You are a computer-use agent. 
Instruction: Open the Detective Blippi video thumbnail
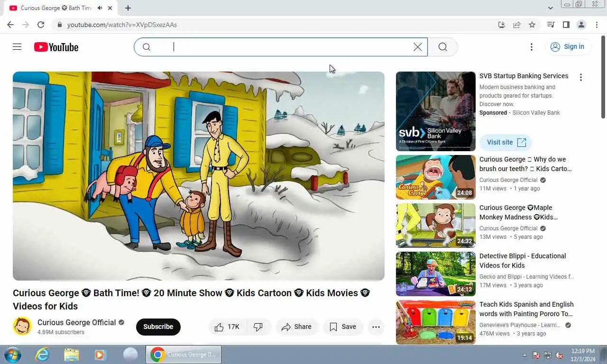tap(436, 274)
